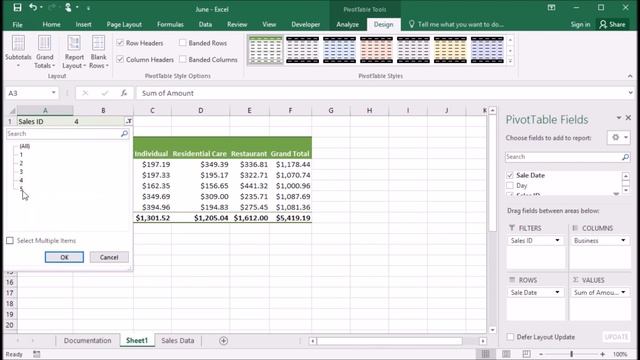
Task: Open the Report Layout menu
Action: pos(74,52)
